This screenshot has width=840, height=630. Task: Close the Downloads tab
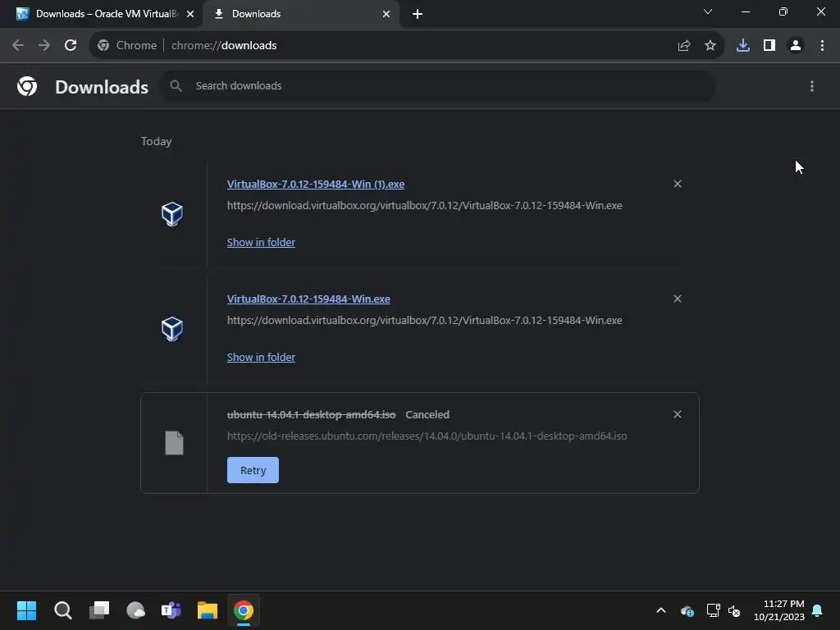click(386, 14)
